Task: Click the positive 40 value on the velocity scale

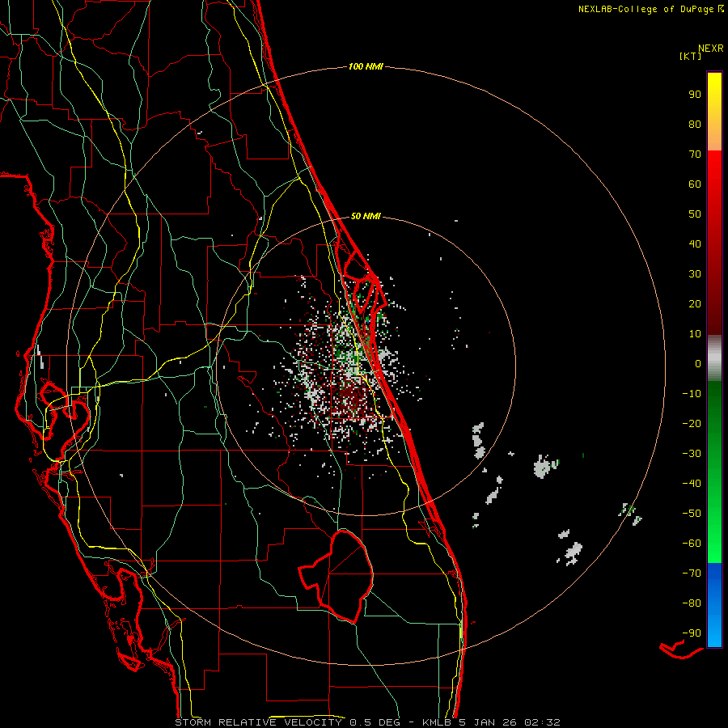Action: [x=695, y=243]
